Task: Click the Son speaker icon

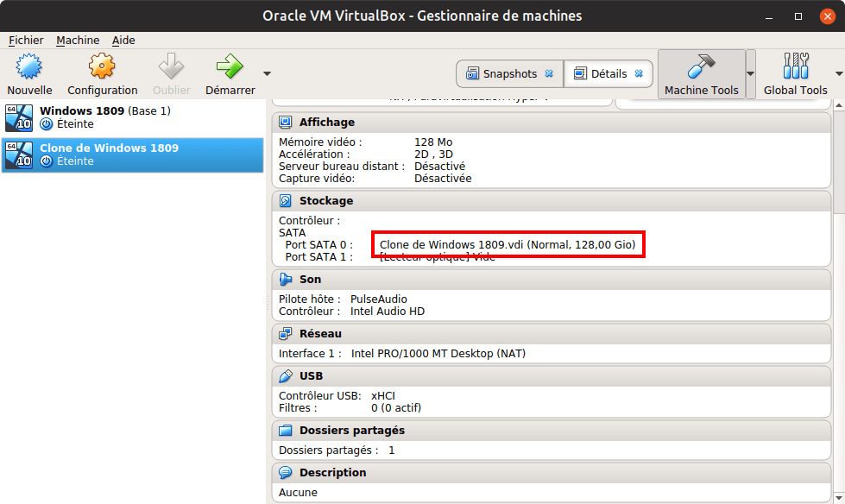Action: [285, 280]
